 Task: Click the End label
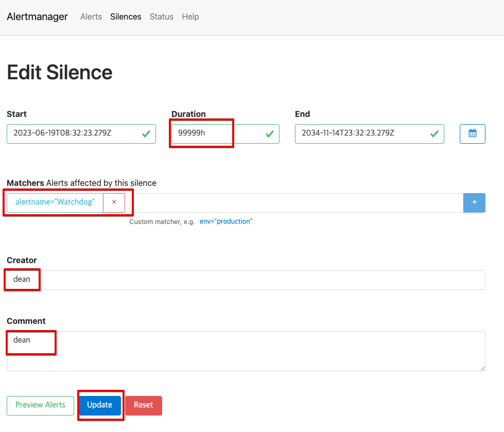[303, 114]
